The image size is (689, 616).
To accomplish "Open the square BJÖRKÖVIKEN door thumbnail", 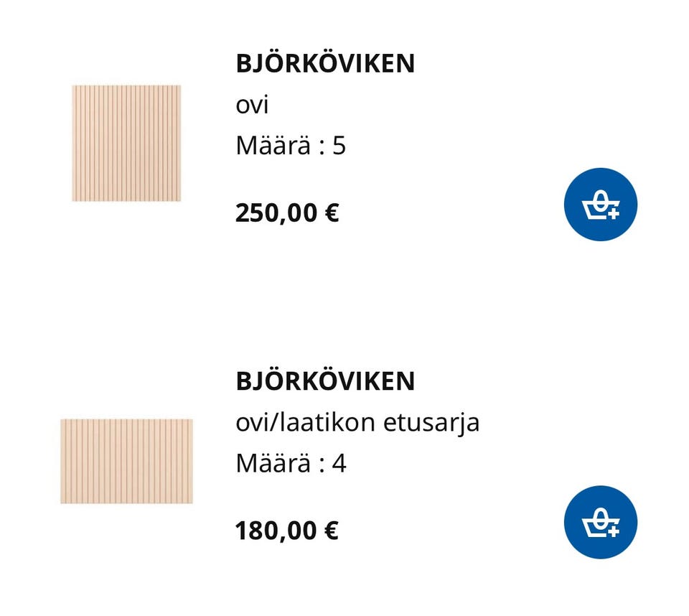I will coord(126,143).
